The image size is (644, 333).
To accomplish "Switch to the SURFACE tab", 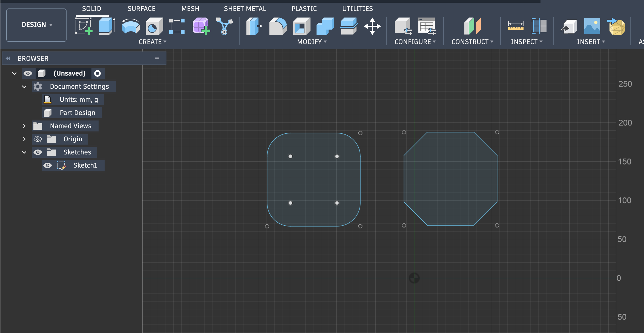I will (x=141, y=9).
